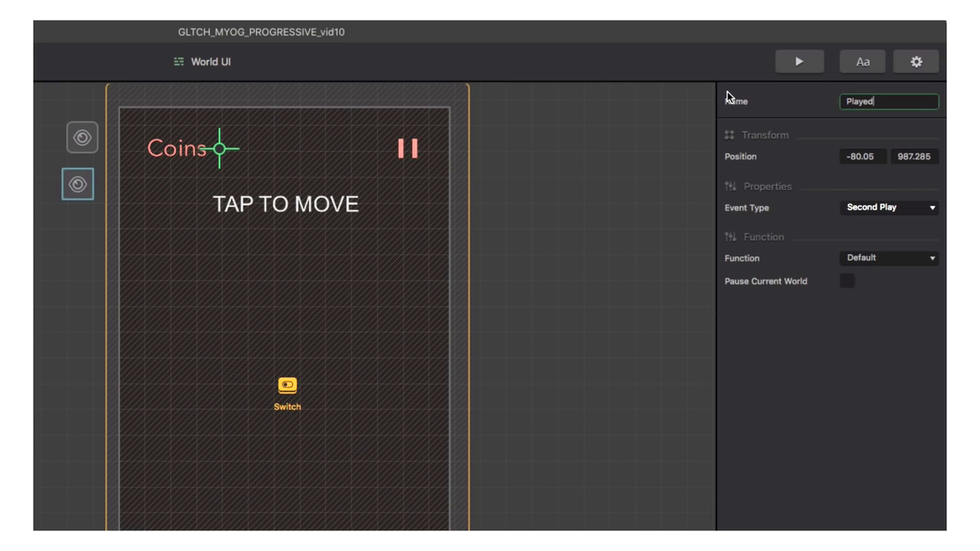Click the Name field containing Played
980x551 pixels.
coord(888,101)
